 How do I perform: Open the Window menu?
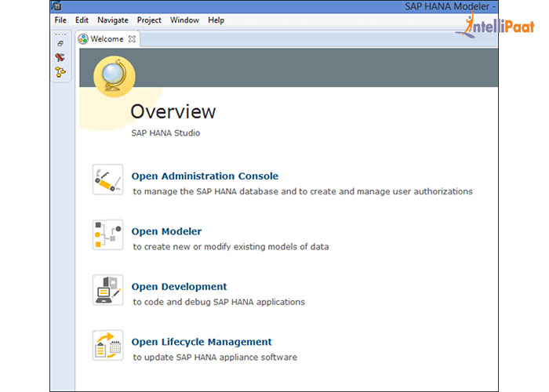click(184, 20)
